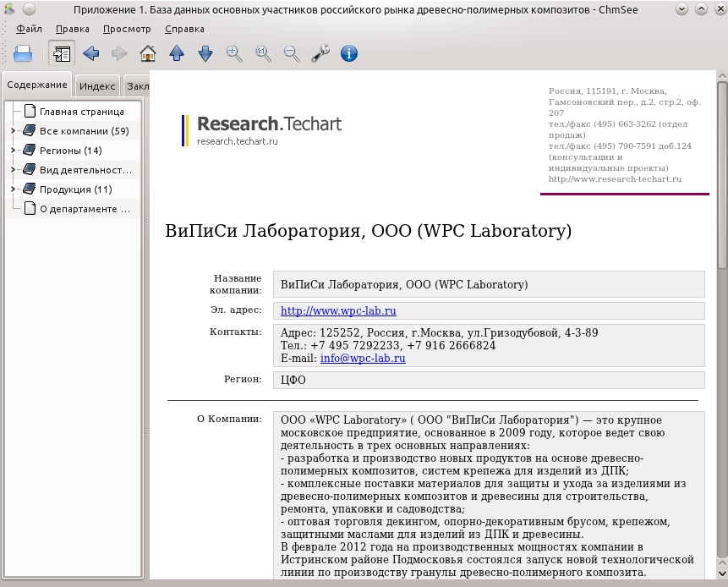Expand the Регионы (14) node arrow
Viewport: 728px width, 587px height.
[x=13, y=151]
